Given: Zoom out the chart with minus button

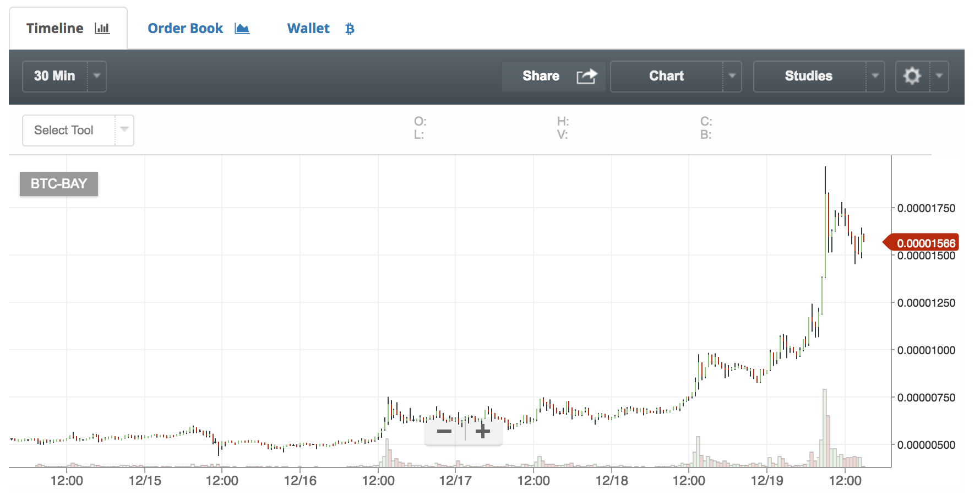Looking at the screenshot, I should [x=444, y=431].
